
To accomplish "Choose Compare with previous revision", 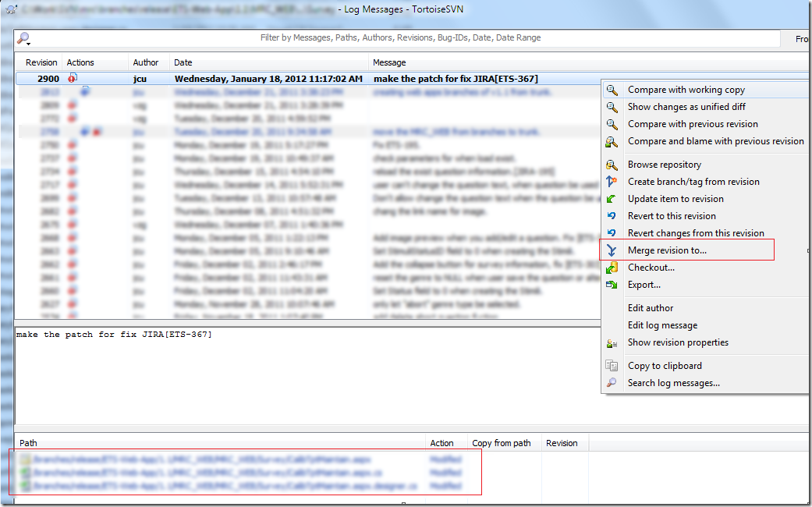I will coord(693,124).
